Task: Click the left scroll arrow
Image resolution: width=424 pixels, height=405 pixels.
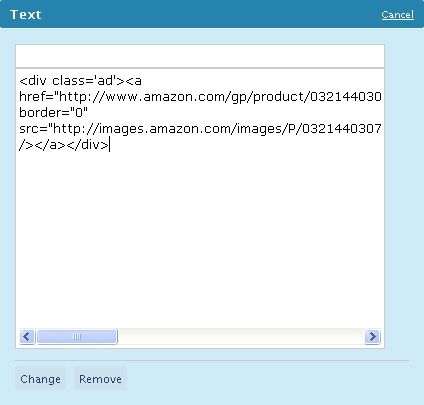Action: [x=27, y=336]
